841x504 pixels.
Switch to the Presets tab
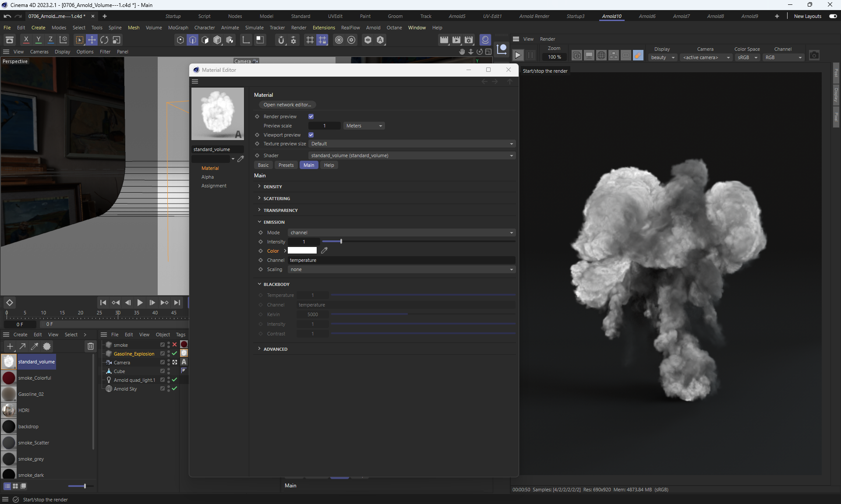[x=286, y=165]
